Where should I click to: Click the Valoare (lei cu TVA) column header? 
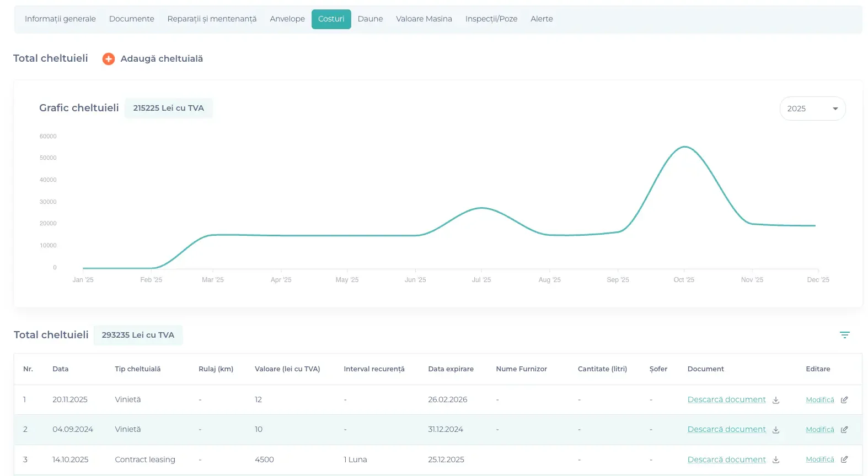[287, 369]
